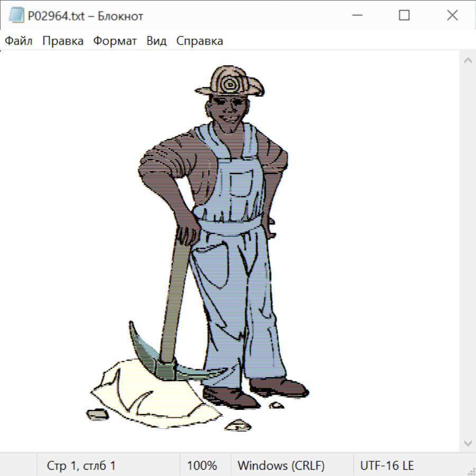Minimize the Блокнот window
476x476 pixels.
356,16
